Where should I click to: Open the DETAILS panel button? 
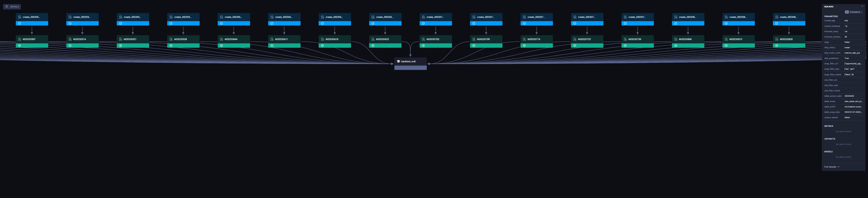(12, 7)
